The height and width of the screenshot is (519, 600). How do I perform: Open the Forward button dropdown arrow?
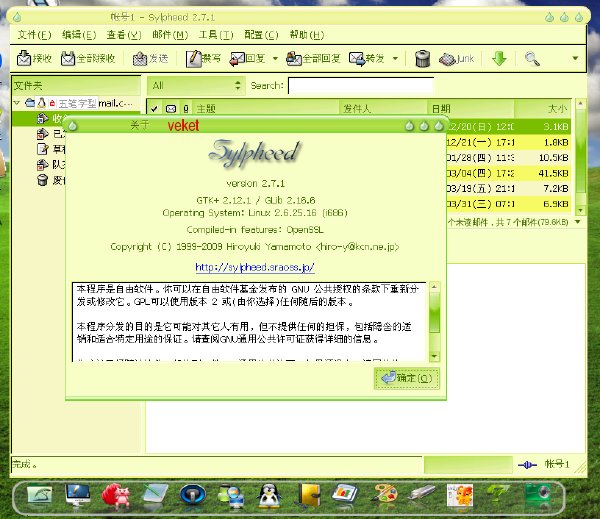395,59
